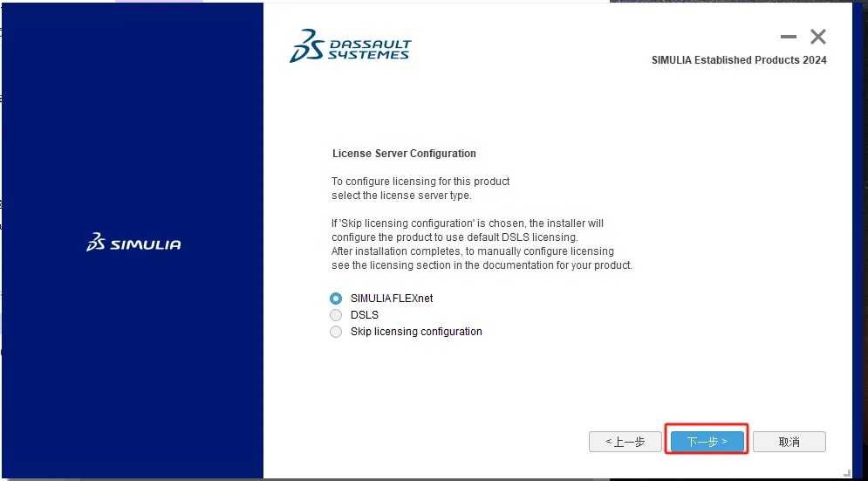Image resolution: width=868 pixels, height=481 pixels.
Task: Click the window resize grip corner
Action: coord(848,474)
